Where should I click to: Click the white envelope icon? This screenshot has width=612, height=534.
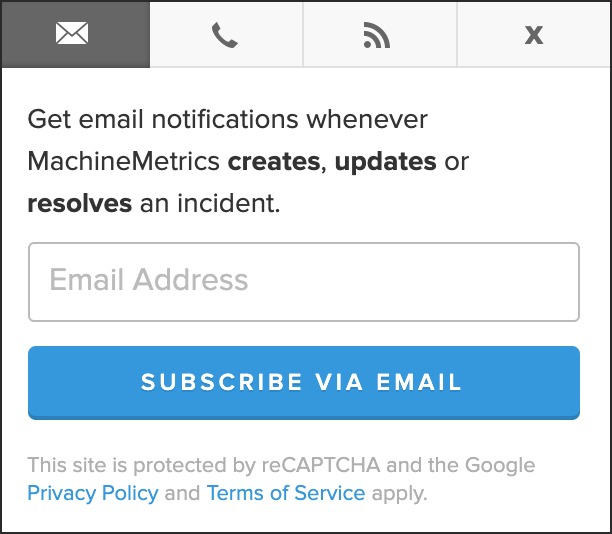click(72, 33)
